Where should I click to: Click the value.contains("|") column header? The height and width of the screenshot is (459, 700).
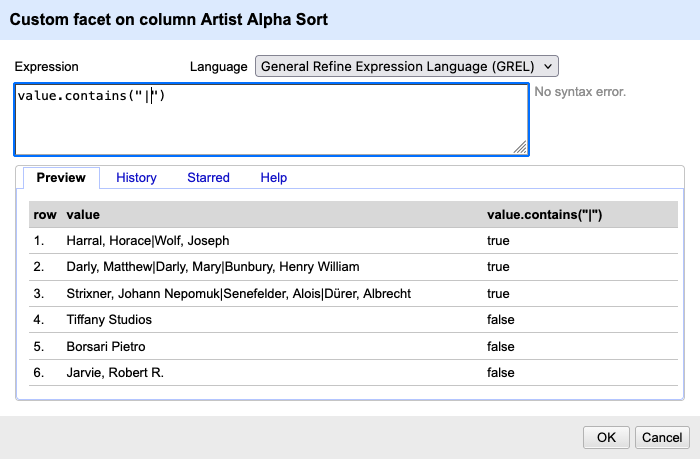[x=545, y=215]
